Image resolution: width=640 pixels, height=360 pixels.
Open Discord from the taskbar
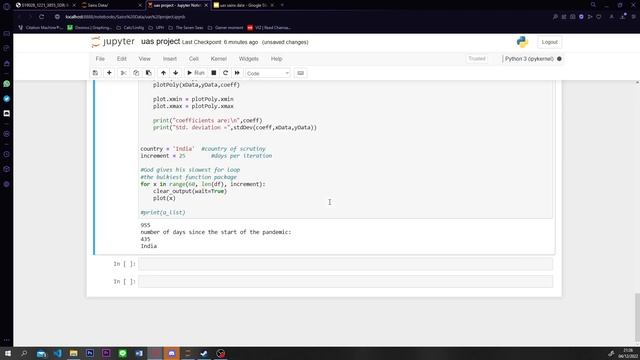coord(172,353)
